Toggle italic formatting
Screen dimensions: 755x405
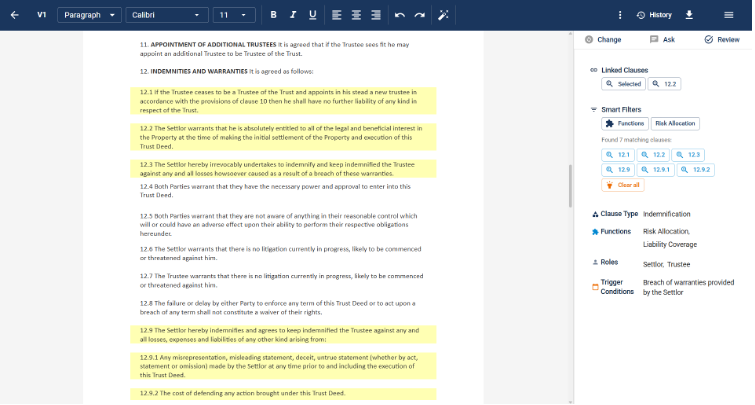pyautogui.click(x=293, y=15)
